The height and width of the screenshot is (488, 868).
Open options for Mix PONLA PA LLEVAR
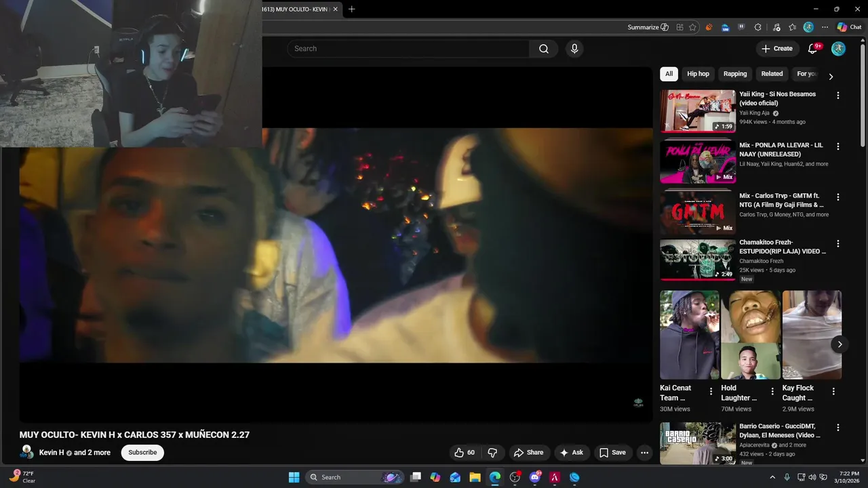(837, 146)
